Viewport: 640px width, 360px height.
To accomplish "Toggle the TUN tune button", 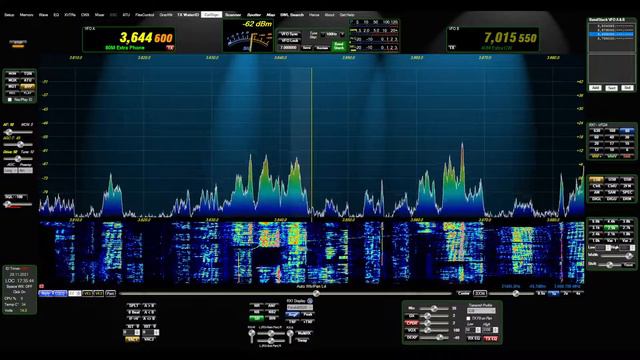I will pyautogui.click(x=28, y=73).
